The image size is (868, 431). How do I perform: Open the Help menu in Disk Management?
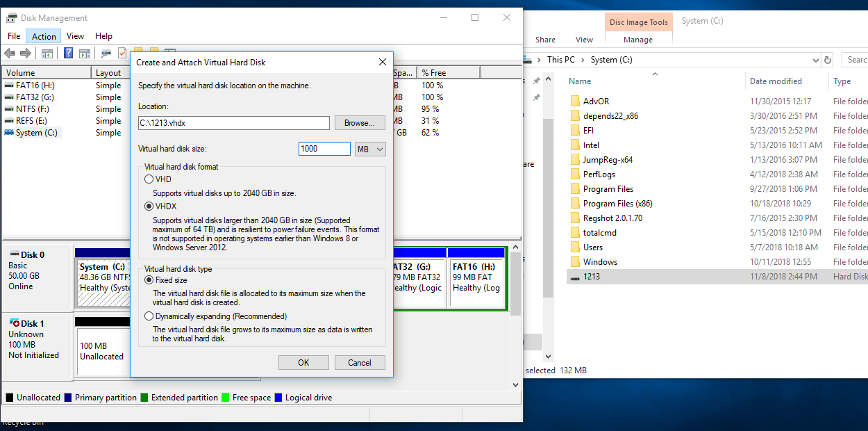click(x=103, y=36)
